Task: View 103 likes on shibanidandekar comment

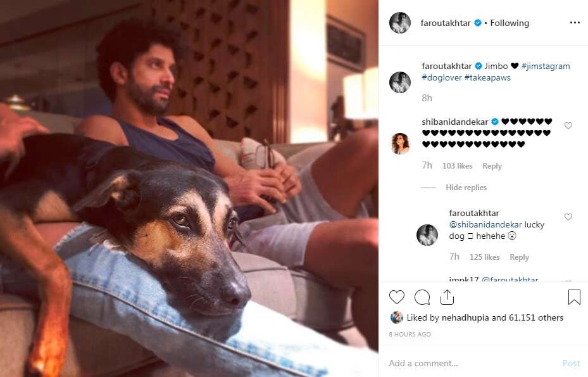Action: [457, 166]
